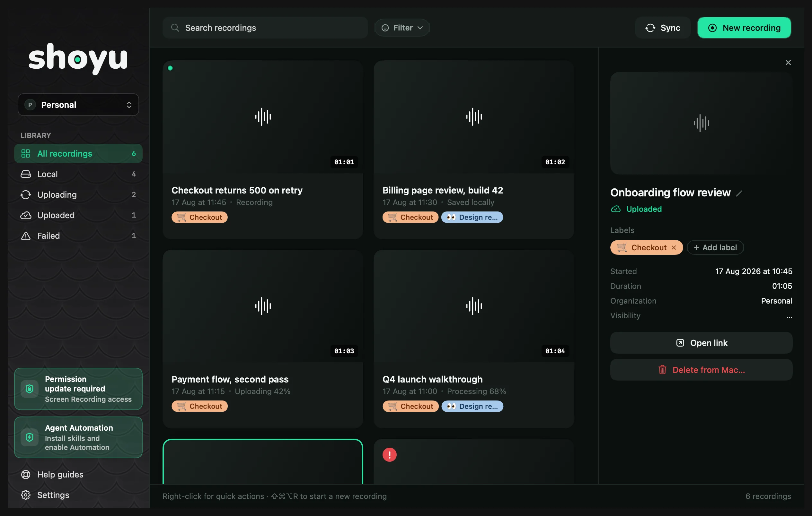
Task: Click Checkout label on Payment flow card
Action: (200, 406)
